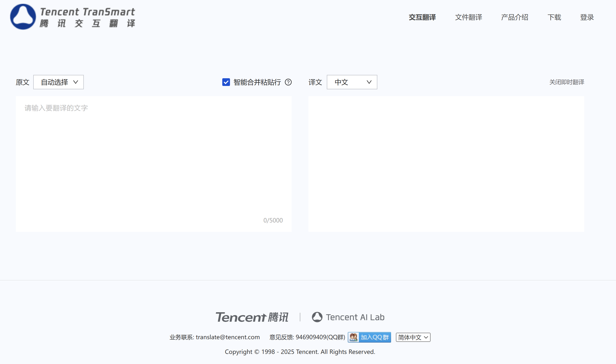Image resolution: width=616 pixels, height=364 pixels.
Task: Open the 产品介绍 page
Action: (514, 17)
